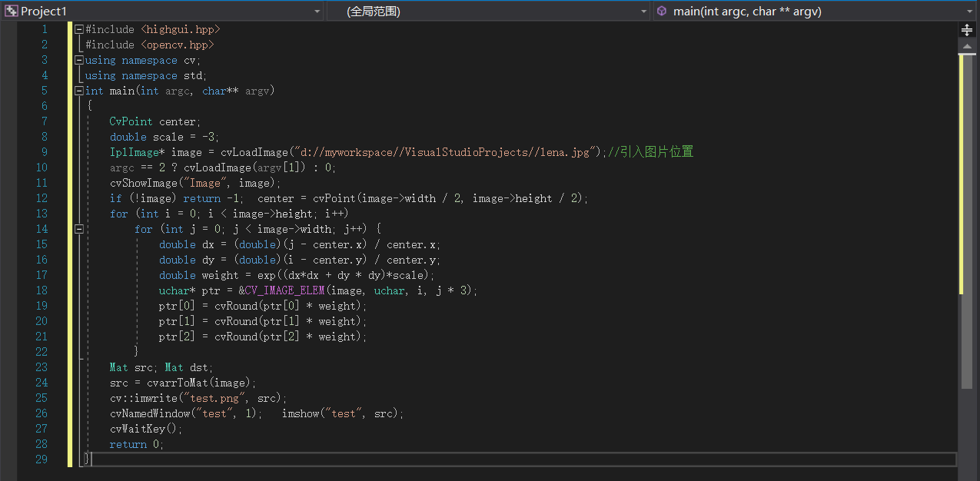980x481 pixels.
Task: Click the closing brace on line 29
Action: pos(88,459)
